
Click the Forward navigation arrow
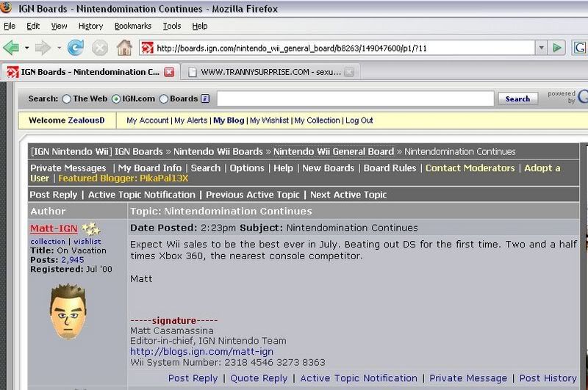(x=43, y=48)
